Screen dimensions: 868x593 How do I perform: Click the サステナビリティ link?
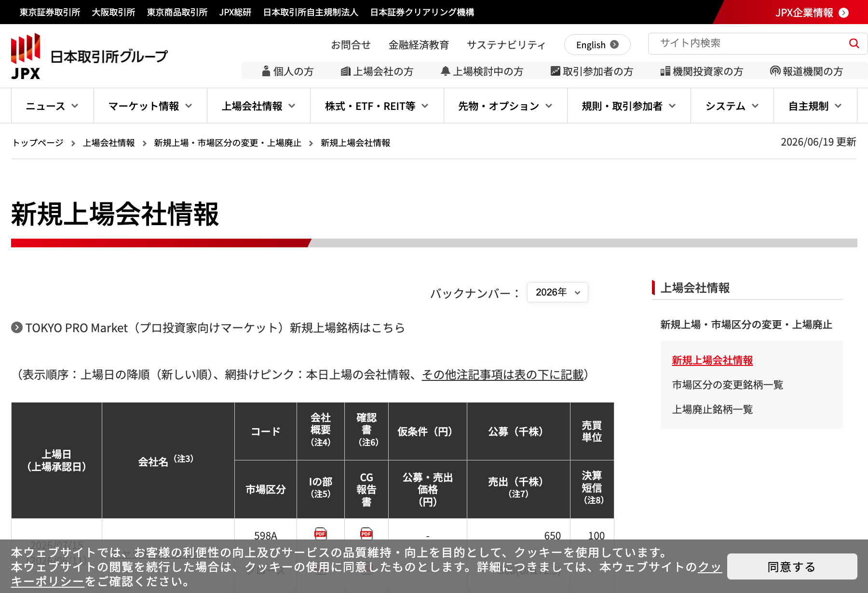click(506, 45)
